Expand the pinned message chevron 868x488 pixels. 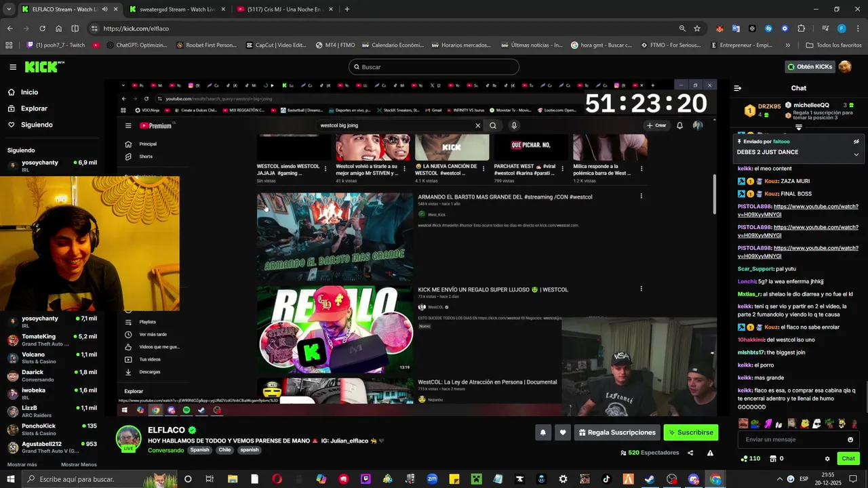[856, 155]
